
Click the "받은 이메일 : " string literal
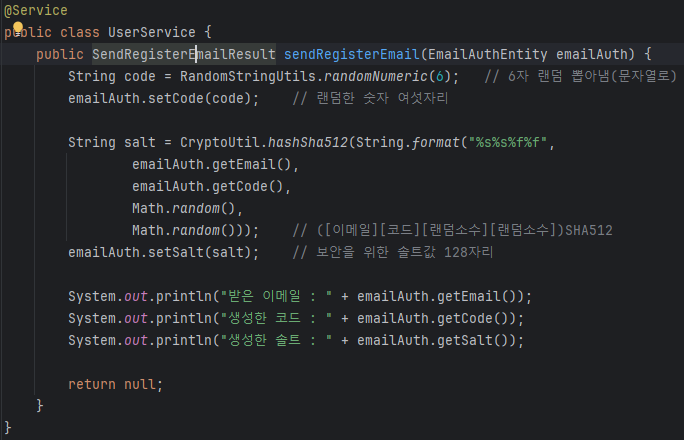click(277, 297)
